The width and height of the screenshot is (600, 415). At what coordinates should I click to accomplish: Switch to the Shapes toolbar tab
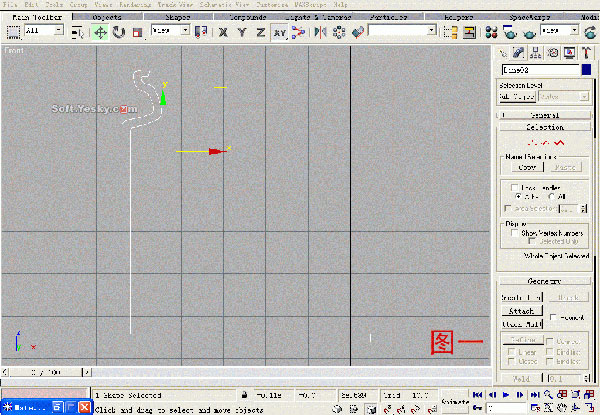coord(178,17)
